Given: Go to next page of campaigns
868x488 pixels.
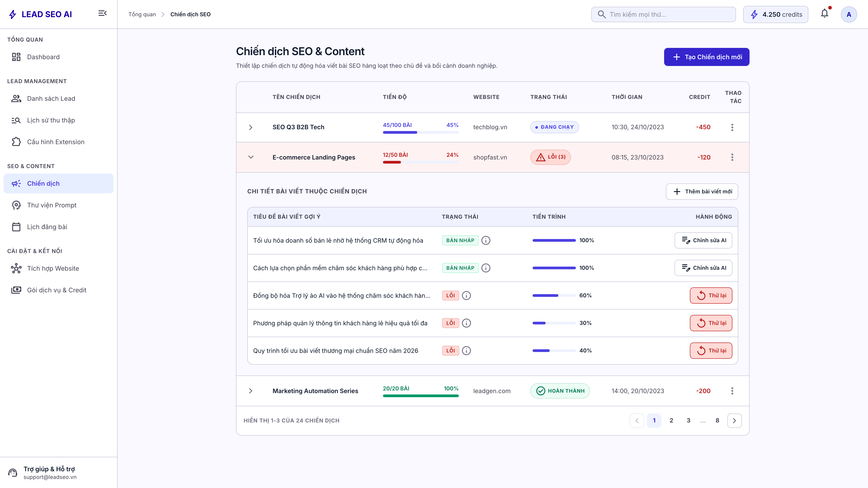Looking at the screenshot, I should (x=735, y=421).
